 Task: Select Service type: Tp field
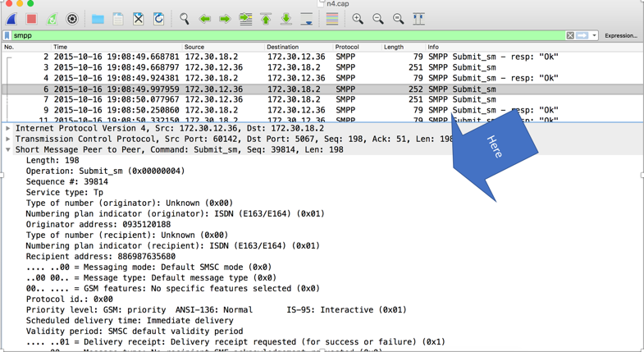point(65,192)
